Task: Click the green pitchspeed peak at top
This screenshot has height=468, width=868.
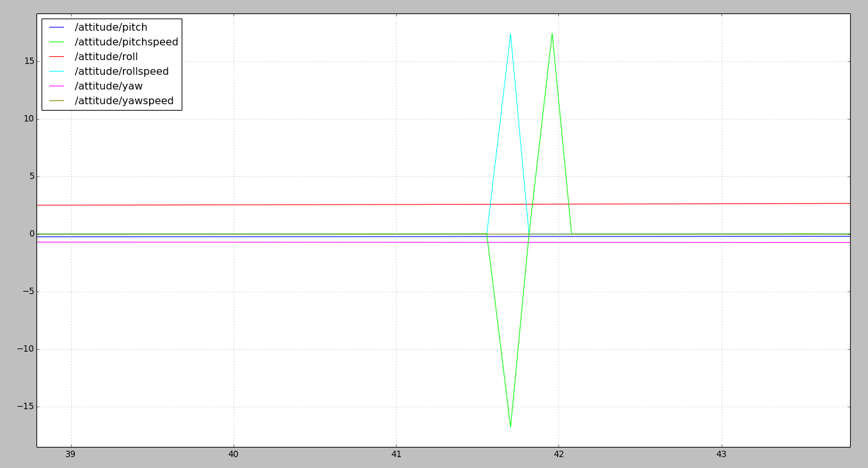Action: [552, 34]
